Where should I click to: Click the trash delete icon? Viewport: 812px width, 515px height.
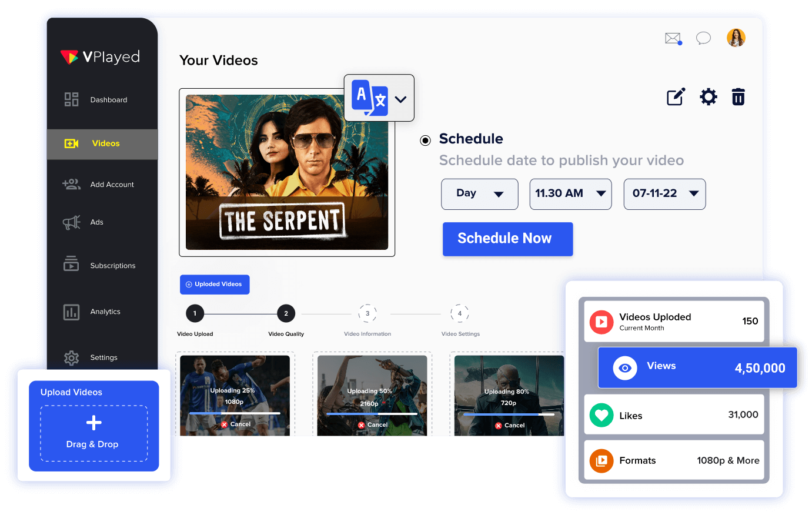click(x=738, y=97)
